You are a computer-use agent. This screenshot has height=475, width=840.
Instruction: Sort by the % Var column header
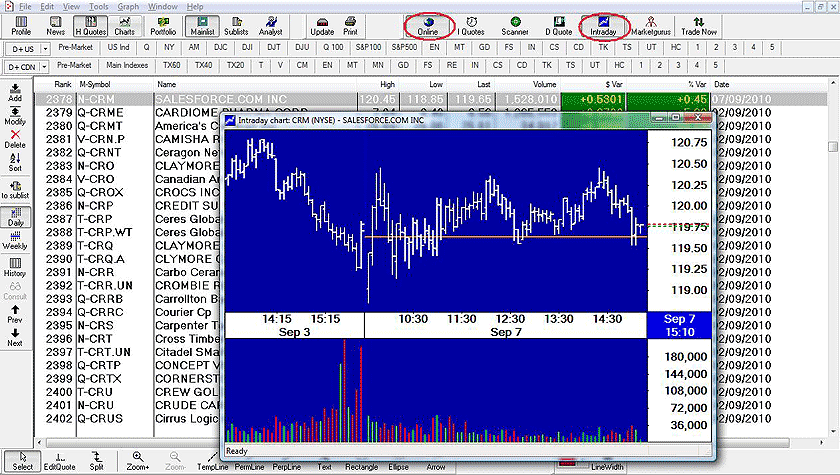tap(668, 85)
